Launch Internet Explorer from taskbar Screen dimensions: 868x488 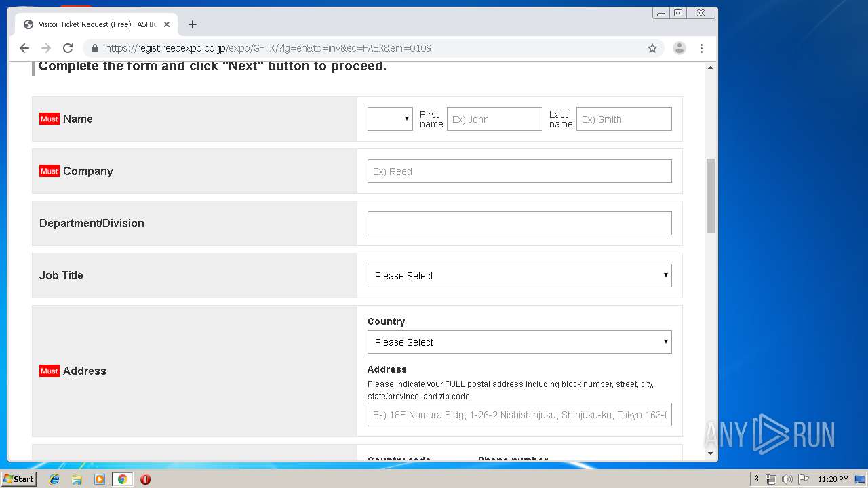tap(54, 479)
